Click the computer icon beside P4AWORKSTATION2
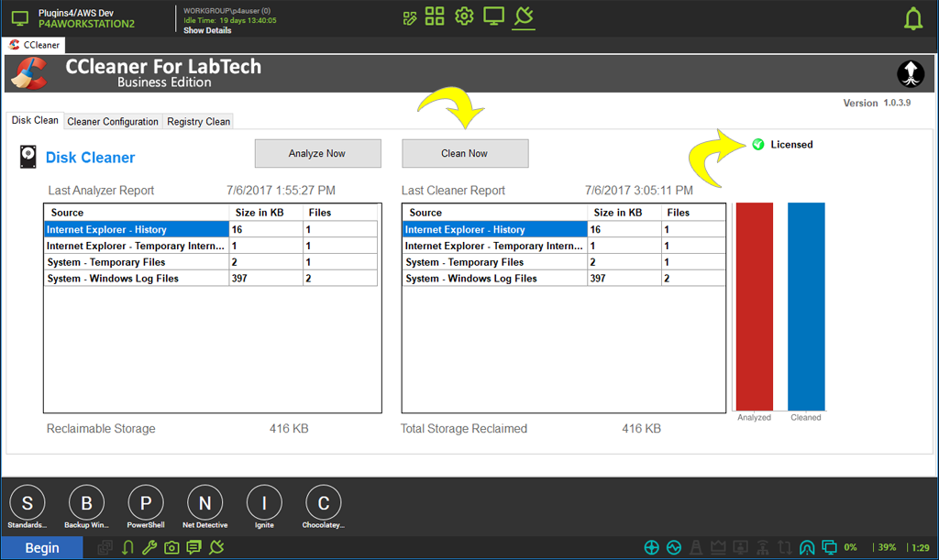939x560 pixels. coord(20,18)
